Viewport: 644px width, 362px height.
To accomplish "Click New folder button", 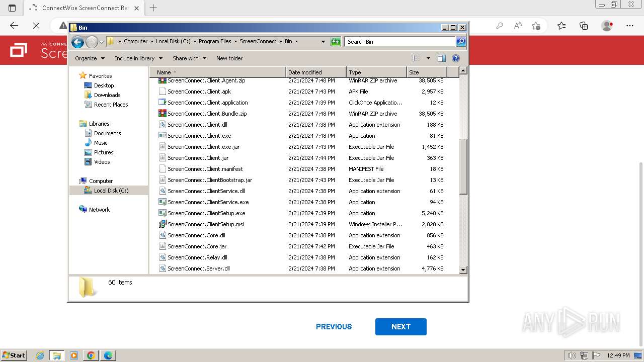I will coord(229,58).
